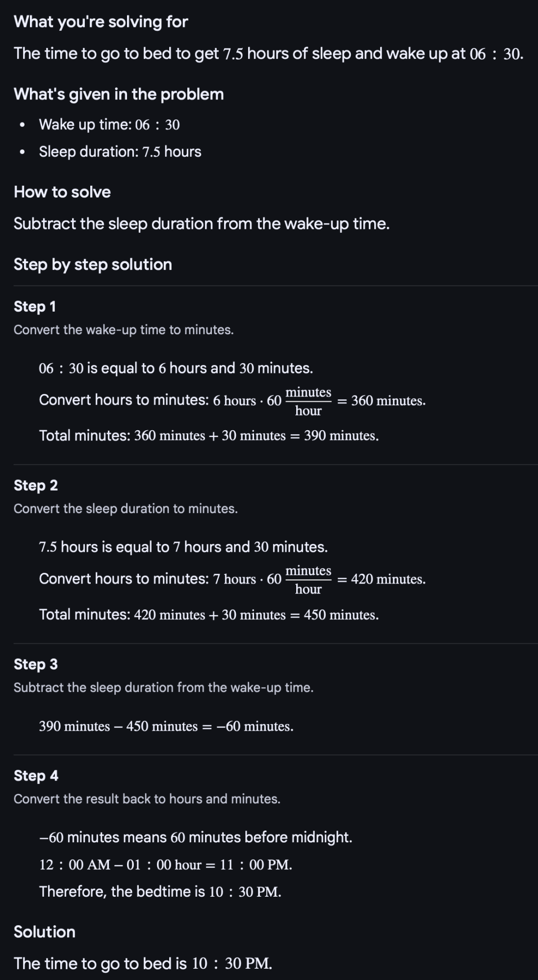The height and width of the screenshot is (980, 538).
Task: Click "Therefore, the bedtime is 10:30 PM" line
Action: point(160,892)
